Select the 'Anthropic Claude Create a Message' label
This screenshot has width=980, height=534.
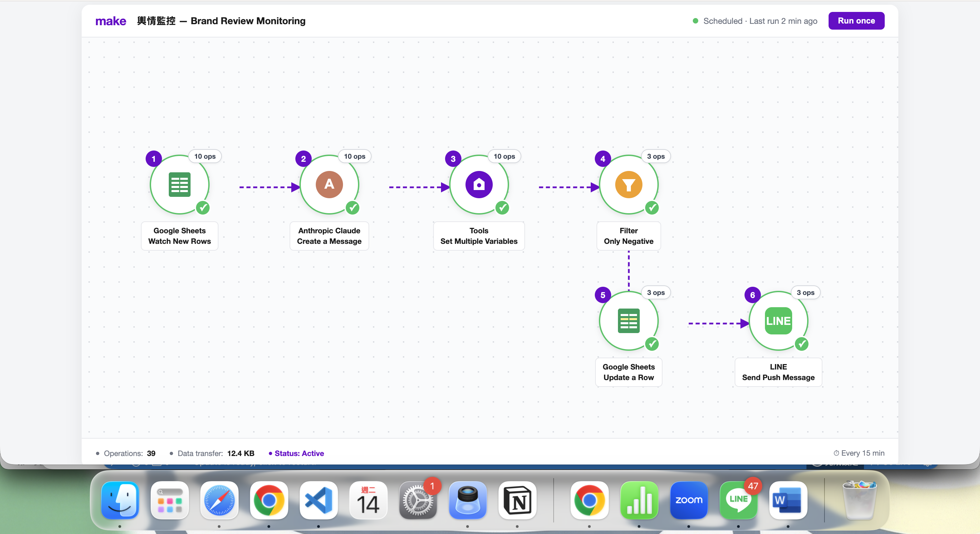tap(329, 236)
